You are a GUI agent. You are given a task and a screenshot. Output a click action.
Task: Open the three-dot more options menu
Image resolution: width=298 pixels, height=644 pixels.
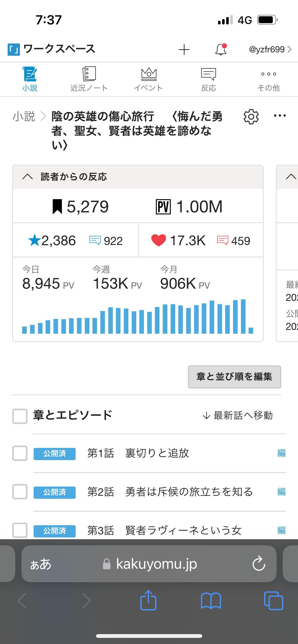pyautogui.click(x=280, y=116)
